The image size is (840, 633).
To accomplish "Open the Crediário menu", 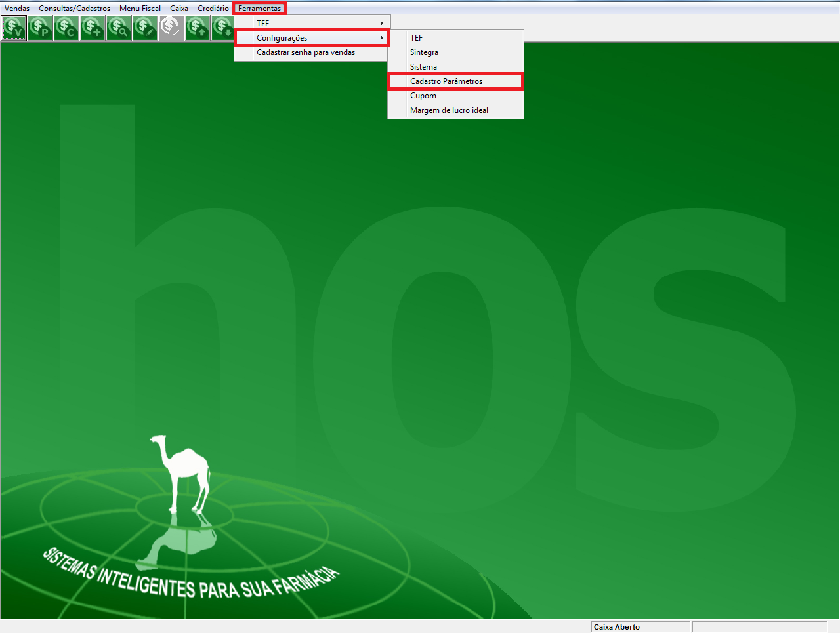I will tap(213, 9).
